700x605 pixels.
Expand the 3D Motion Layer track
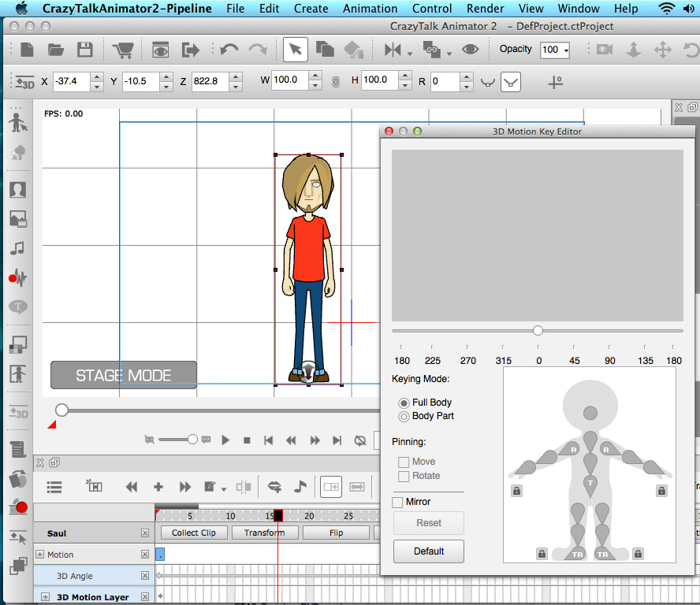click(x=46, y=597)
